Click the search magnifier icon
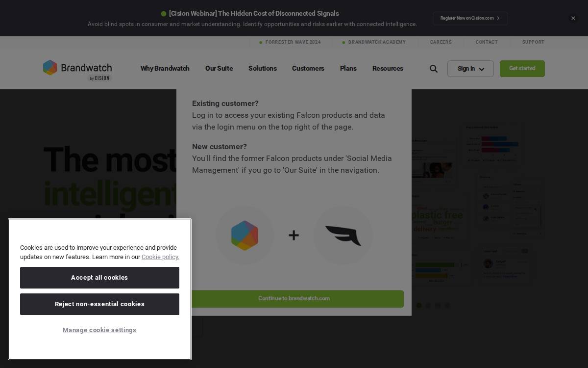This screenshot has height=368, width=588. [434, 69]
